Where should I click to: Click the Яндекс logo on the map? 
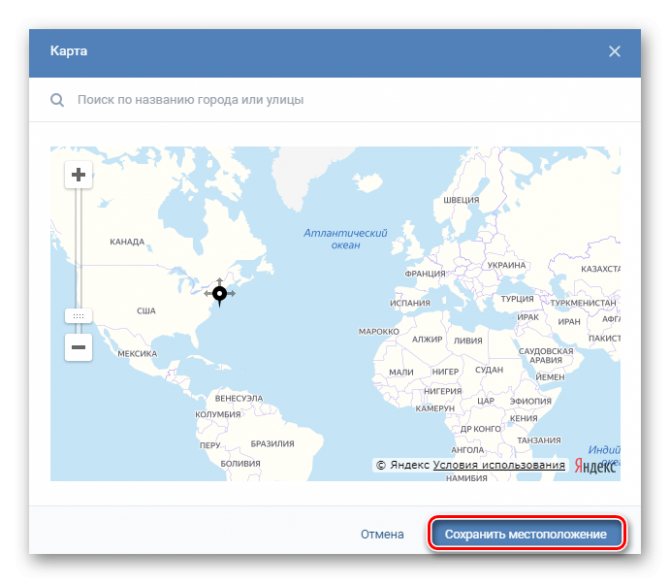(598, 466)
